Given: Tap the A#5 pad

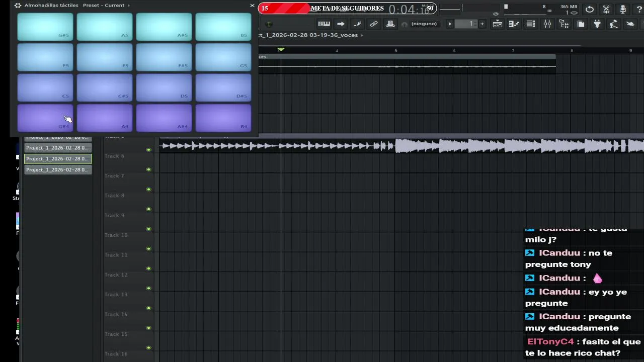Looking at the screenshot, I should 164,27.
